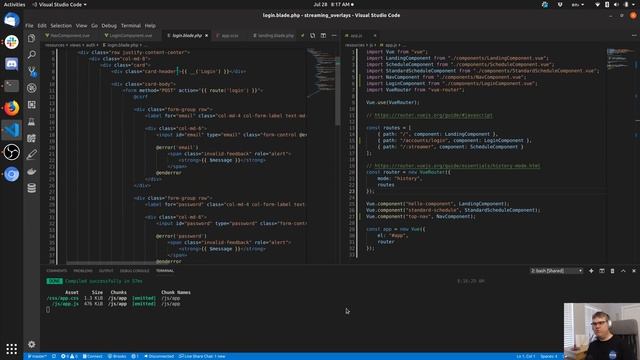Open the File menu
The height and width of the screenshot is (360, 640).
pos(29,25)
